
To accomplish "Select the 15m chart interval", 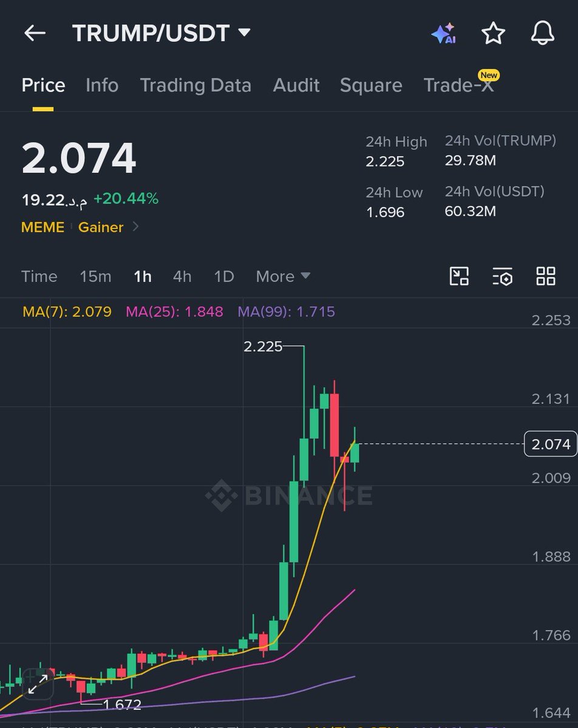I will click(95, 277).
